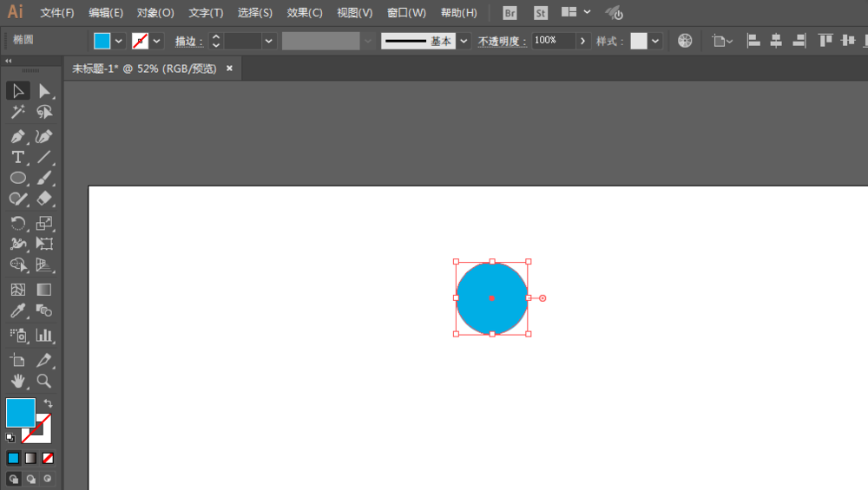Select the Hand tool
Screen dimensions: 868x490
[17, 381]
